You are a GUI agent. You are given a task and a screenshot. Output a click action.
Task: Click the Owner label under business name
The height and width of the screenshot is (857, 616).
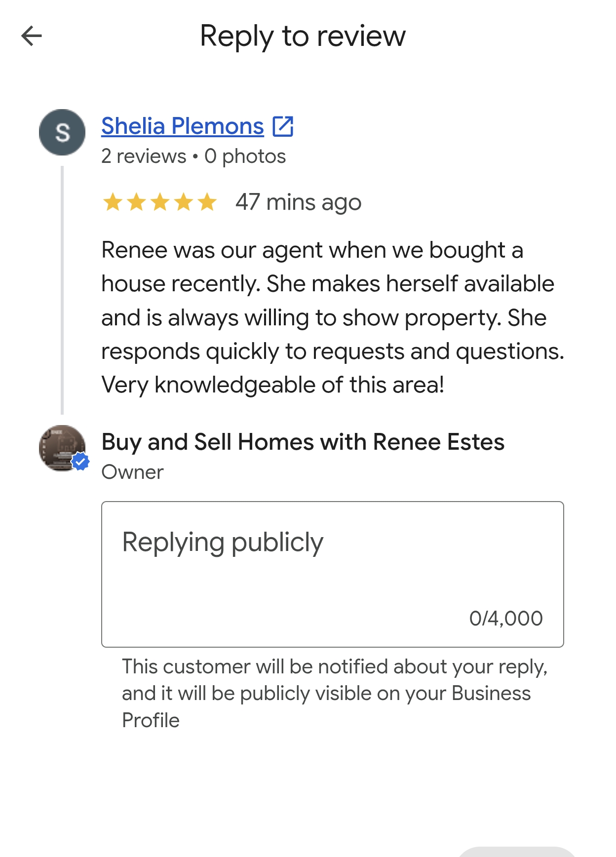[132, 472]
